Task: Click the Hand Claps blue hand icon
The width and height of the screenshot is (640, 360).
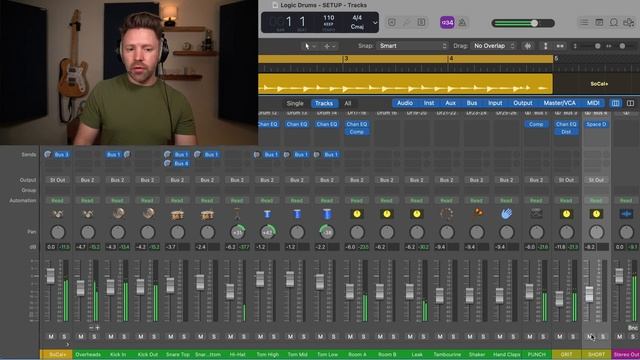Action: coord(506,214)
